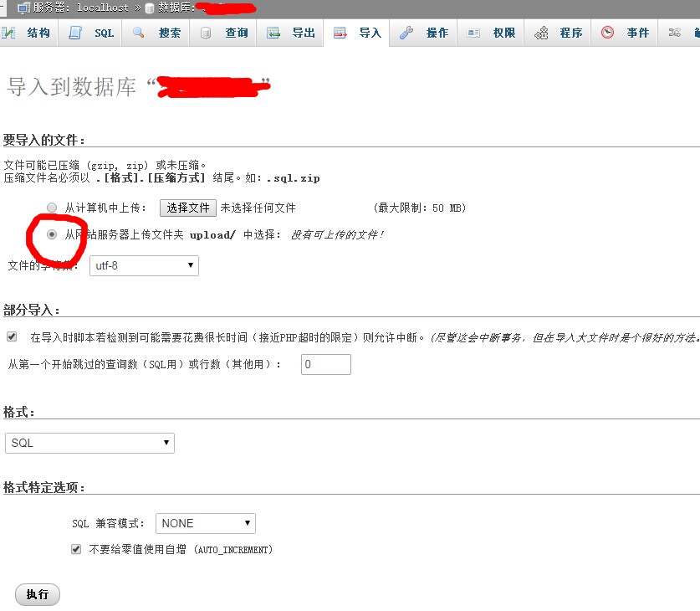Click the SQL tab icon

(76, 33)
